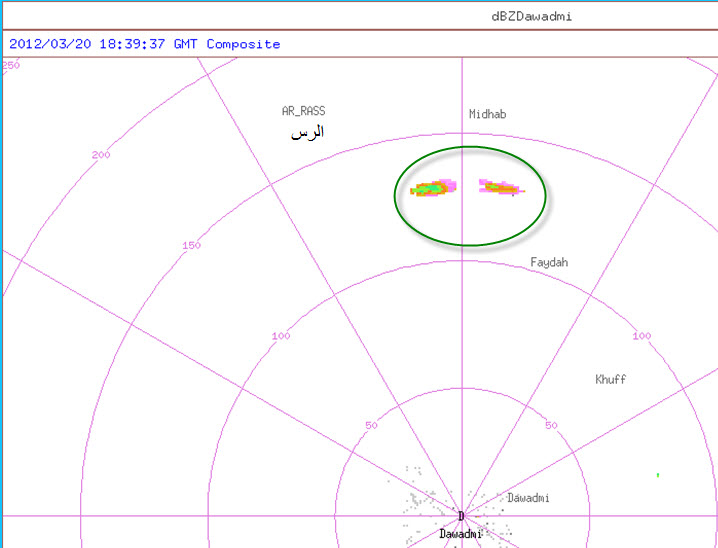
Task: Click the 150 range ring label
Action: [x=191, y=245]
